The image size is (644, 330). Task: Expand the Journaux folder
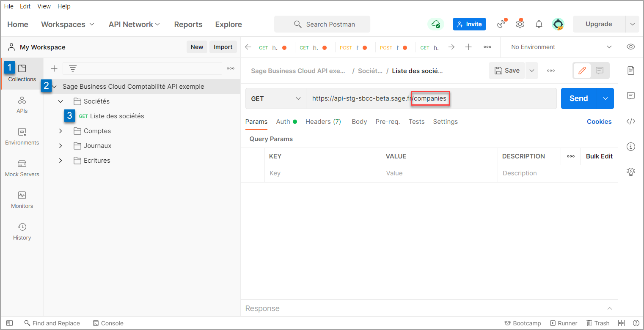click(x=61, y=146)
